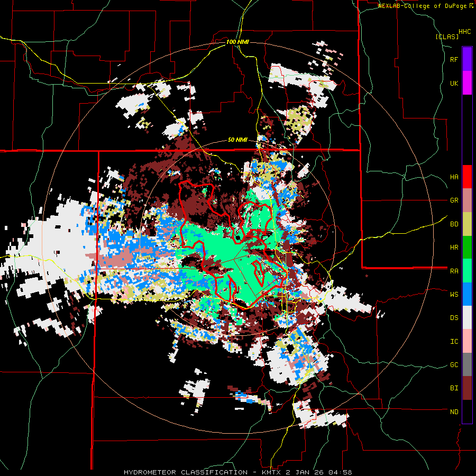Click the bright green RA legend swatch

467,271
